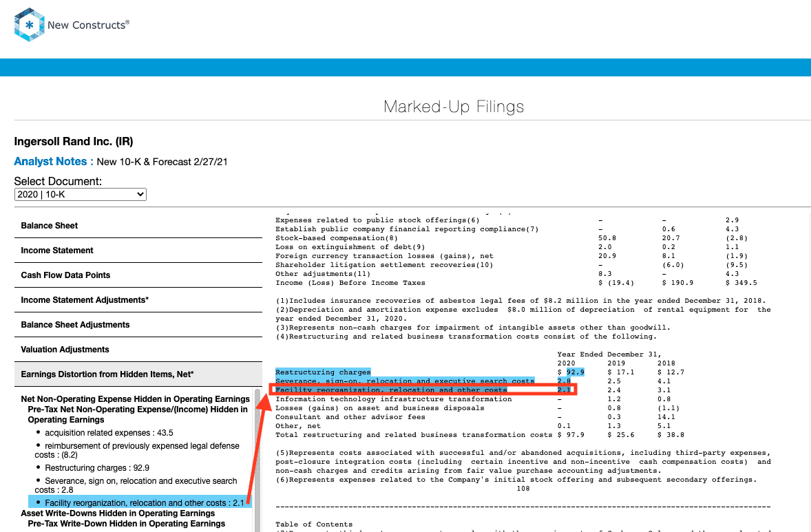Viewport: 811px width, 532px height.
Task: Select 'Severance, sign on, relocation and executive search costs' item
Action: click(136, 485)
